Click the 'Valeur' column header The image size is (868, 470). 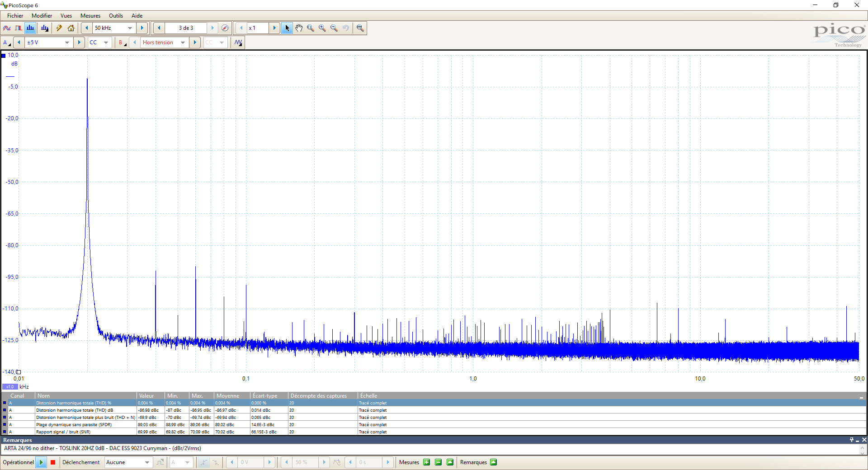(x=151, y=396)
